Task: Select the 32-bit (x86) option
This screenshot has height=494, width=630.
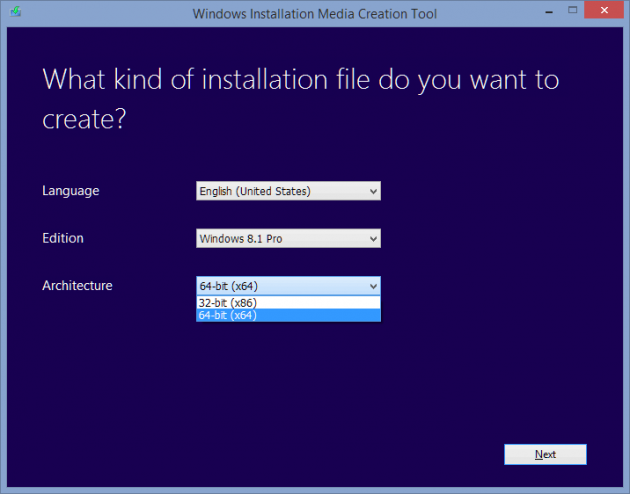Action: (x=288, y=303)
